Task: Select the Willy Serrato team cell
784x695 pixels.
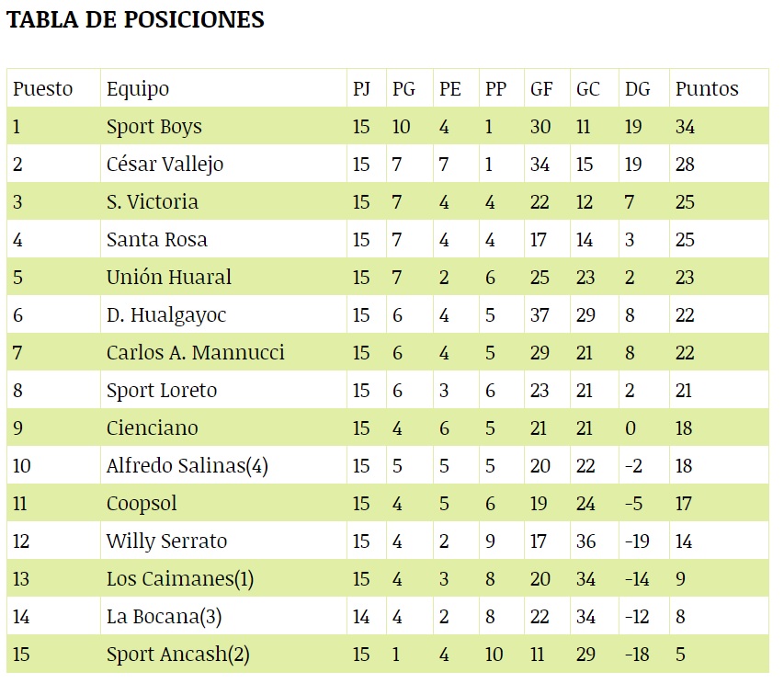Action: coord(166,541)
